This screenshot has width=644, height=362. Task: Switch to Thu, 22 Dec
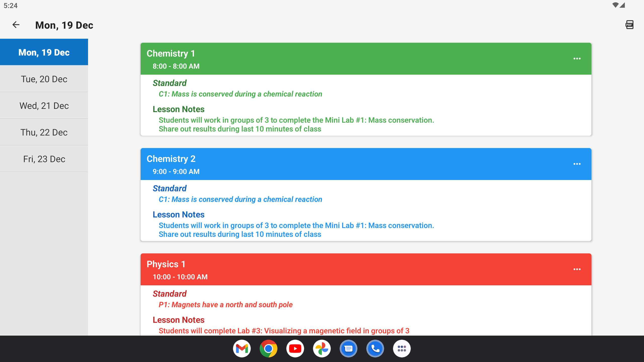[44, 132]
